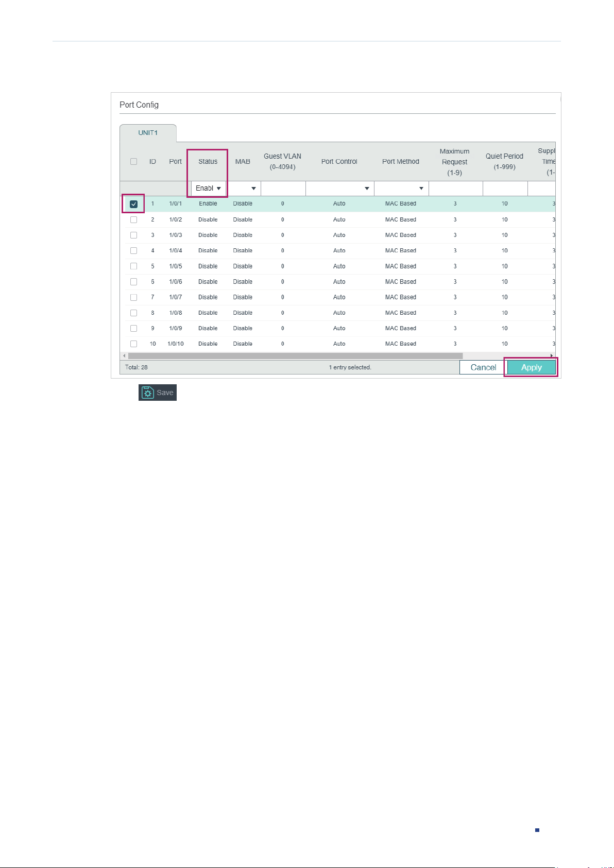
Task: Click the Save icon button
Action: tap(158, 393)
